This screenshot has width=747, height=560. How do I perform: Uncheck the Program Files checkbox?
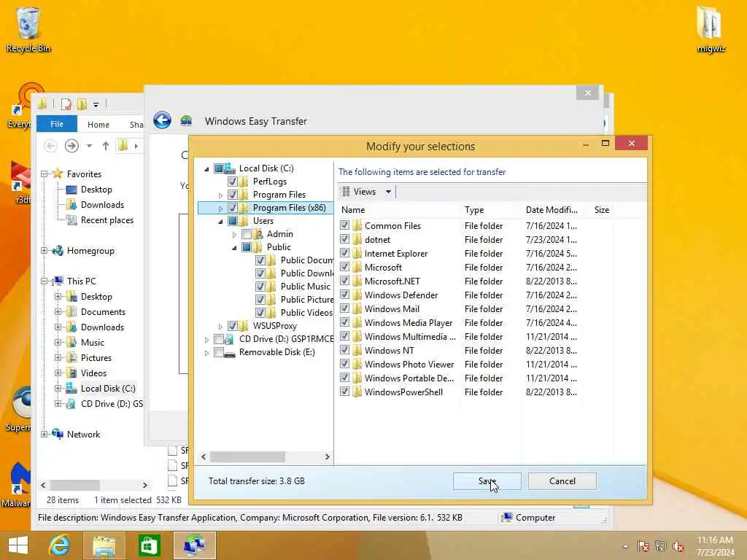pos(233,194)
